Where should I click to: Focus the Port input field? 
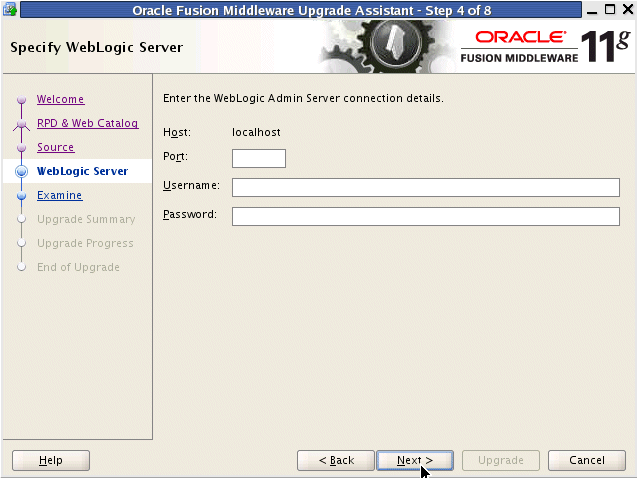point(259,158)
